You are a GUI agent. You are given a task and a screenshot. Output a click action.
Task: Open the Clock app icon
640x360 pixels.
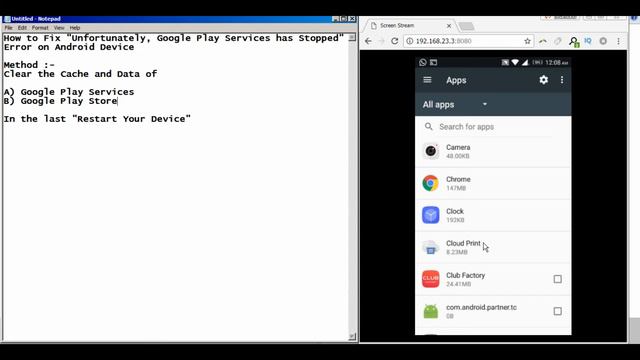pos(431,215)
